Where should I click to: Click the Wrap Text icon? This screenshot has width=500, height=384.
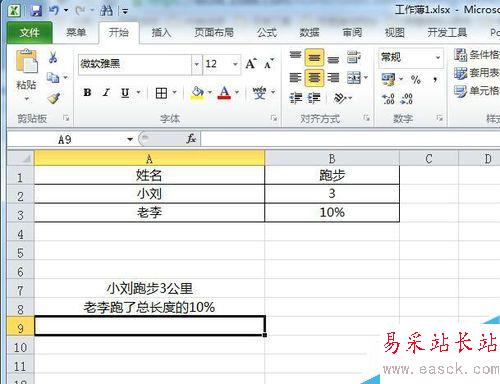pos(353,57)
